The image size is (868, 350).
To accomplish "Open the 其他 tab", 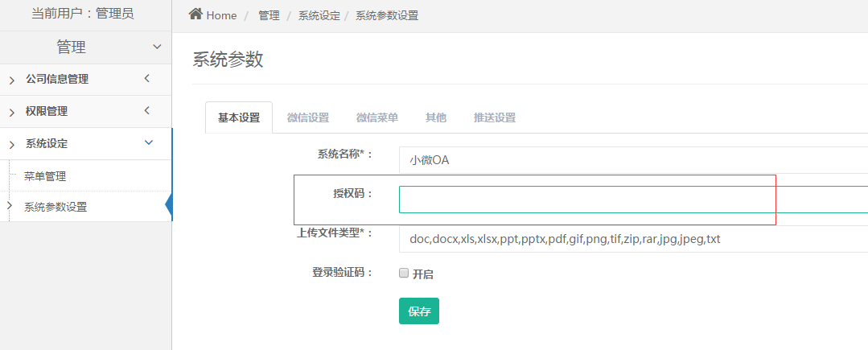I will click(436, 117).
